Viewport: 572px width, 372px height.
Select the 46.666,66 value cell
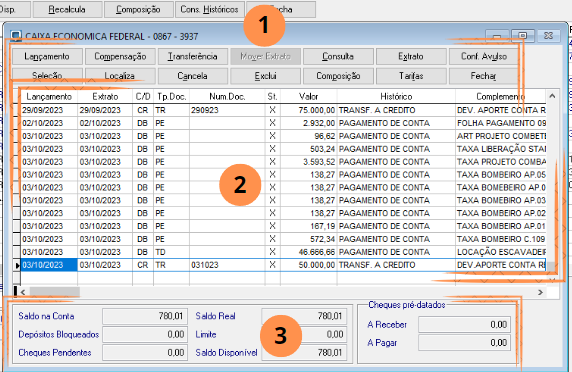coord(309,252)
